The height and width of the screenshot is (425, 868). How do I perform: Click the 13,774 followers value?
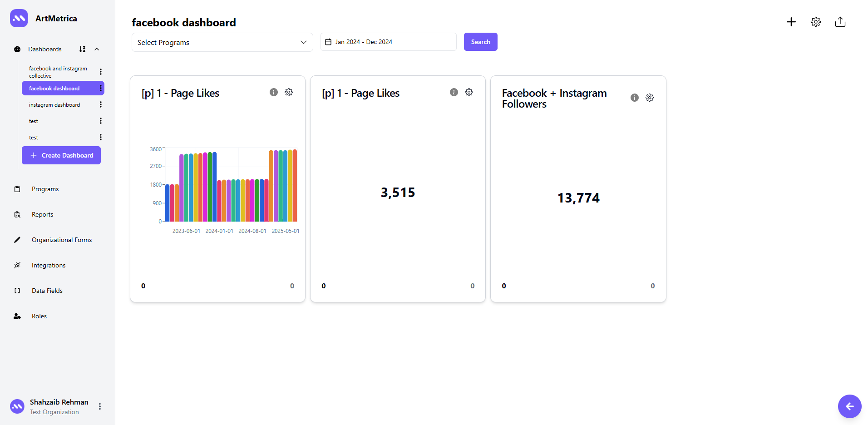578,198
